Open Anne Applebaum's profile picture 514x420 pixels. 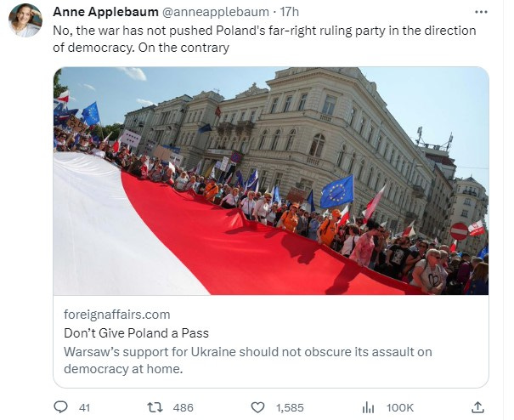click(25, 20)
